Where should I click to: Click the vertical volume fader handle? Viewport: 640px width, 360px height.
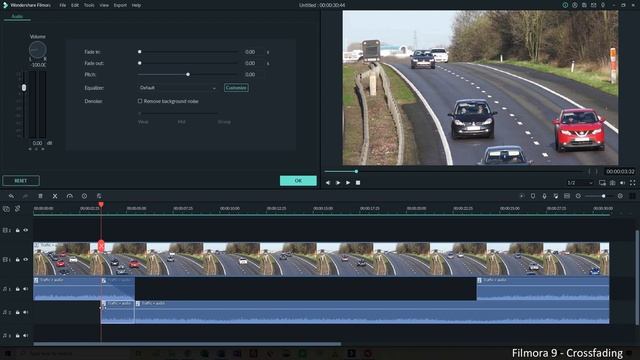24,88
